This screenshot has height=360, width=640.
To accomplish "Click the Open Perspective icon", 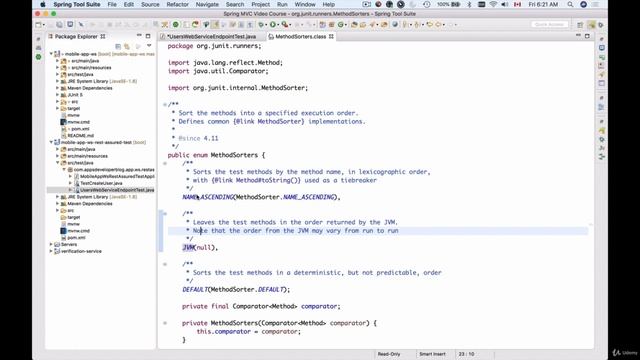I will click(580, 25).
